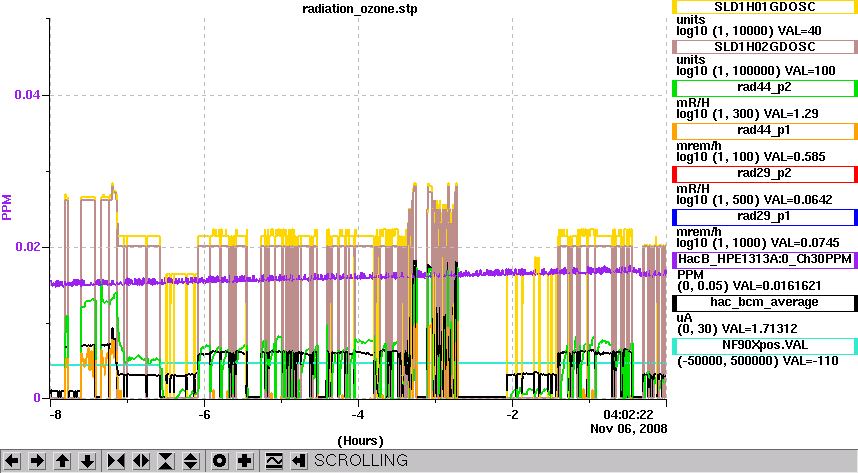The width and height of the screenshot is (858, 473).
Task: Click the SCROLLING status text
Action: (x=361, y=460)
